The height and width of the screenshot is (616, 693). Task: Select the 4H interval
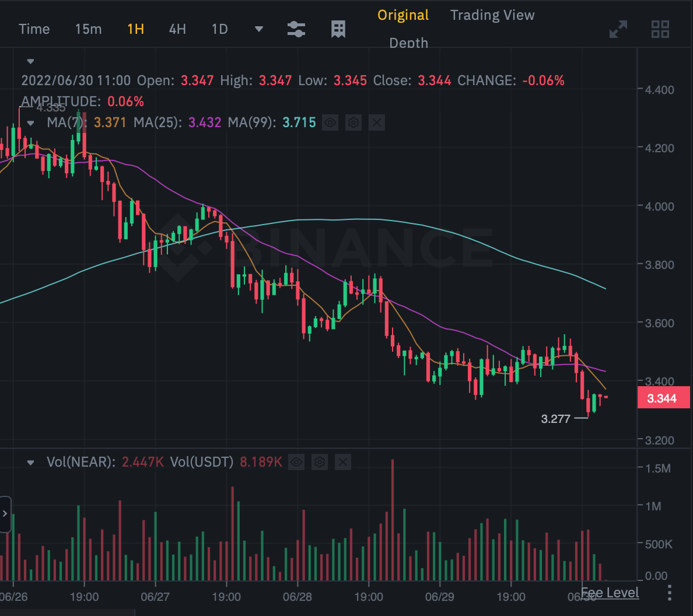pos(177,29)
